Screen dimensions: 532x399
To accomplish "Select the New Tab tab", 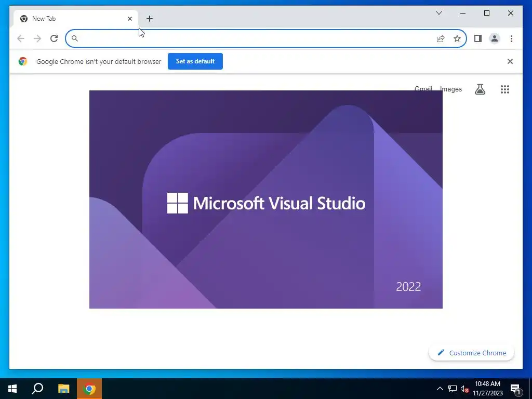I will tap(76, 19).
